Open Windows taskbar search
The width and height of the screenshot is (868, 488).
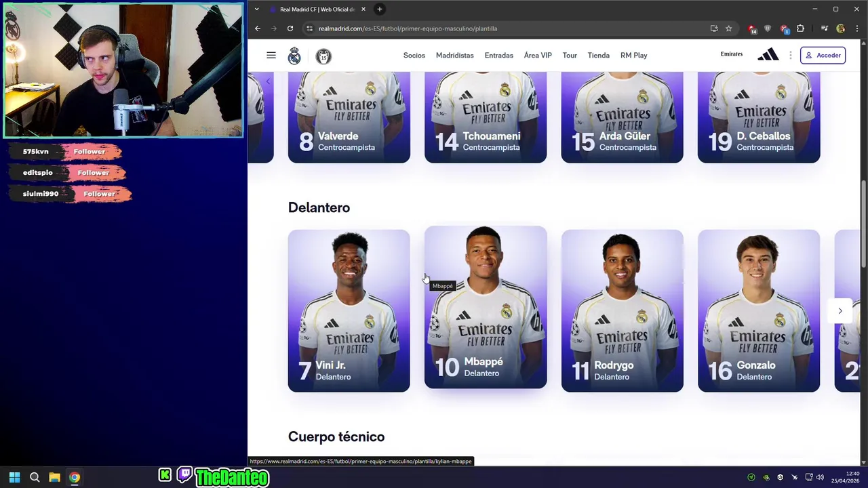[35, 477]
